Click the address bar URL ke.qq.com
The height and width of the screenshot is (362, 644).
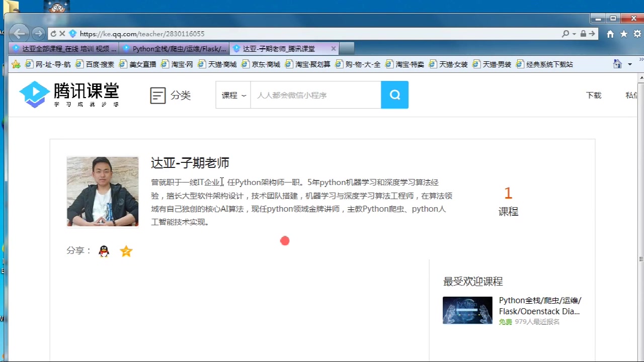[142, 34]
